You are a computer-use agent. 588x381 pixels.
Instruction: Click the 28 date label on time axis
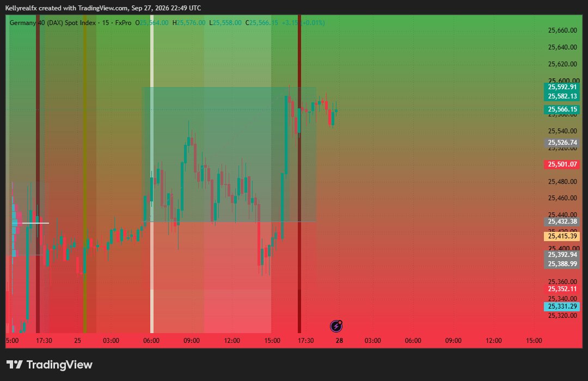click(x=339, y=341)
